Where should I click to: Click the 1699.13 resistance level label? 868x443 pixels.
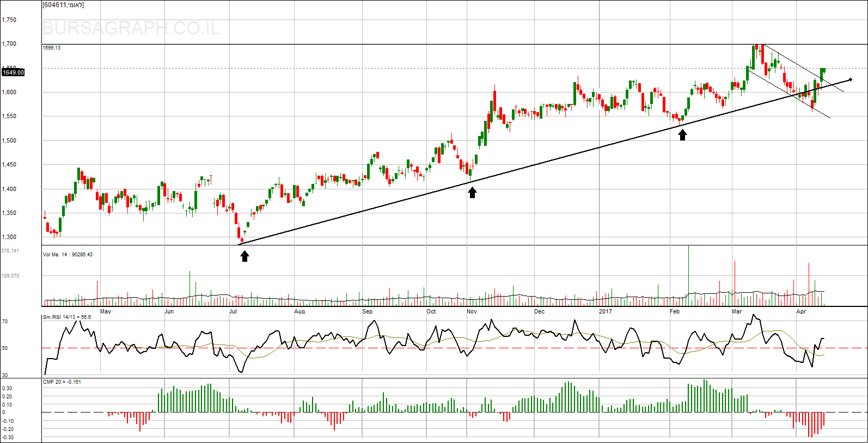coord(52,48)
